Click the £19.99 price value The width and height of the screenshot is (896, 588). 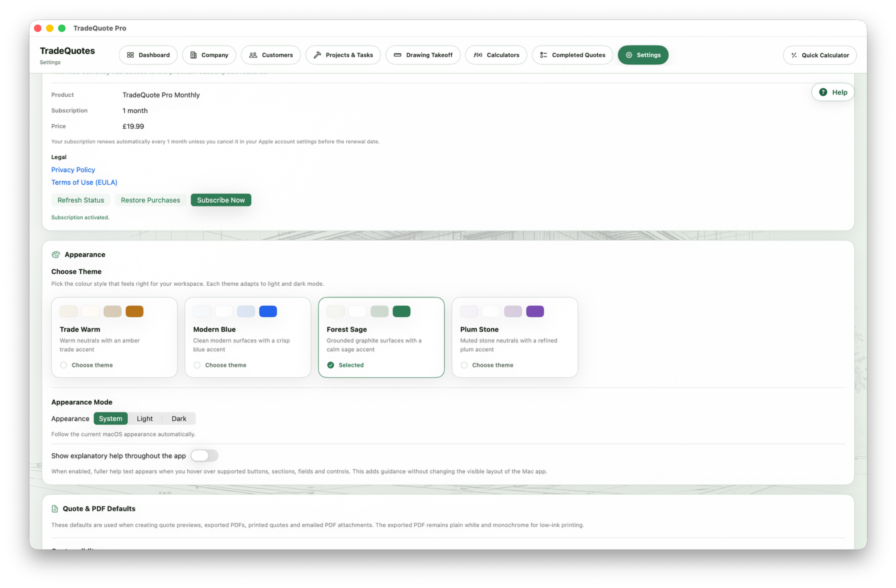(133, 126)
